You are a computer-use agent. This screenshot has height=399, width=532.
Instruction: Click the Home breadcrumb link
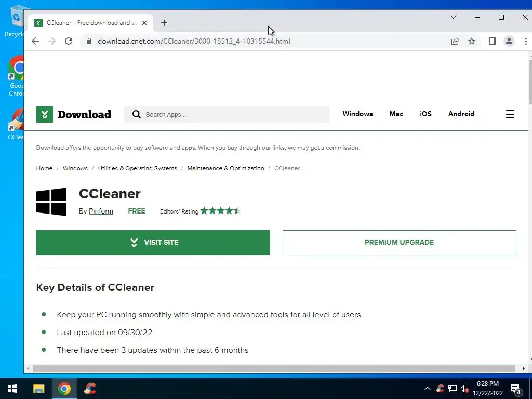click(x=45, y=168)
